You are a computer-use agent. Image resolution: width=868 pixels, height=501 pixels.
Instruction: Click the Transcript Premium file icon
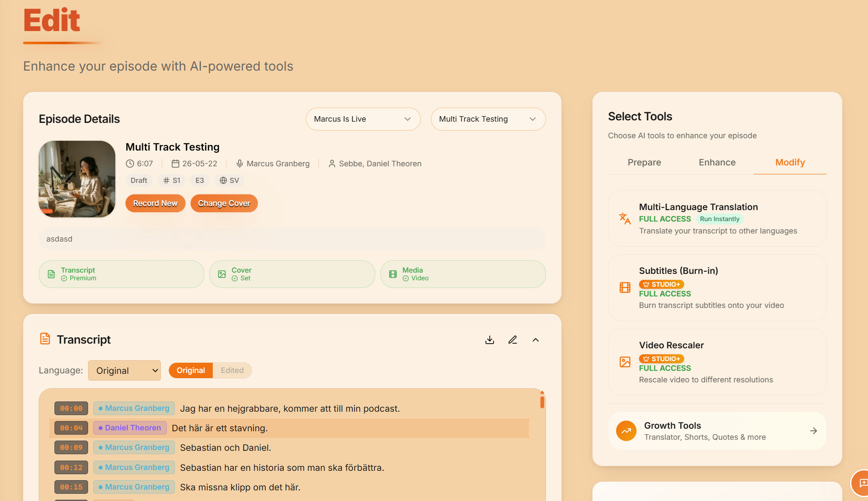click(x=51, y=274)
